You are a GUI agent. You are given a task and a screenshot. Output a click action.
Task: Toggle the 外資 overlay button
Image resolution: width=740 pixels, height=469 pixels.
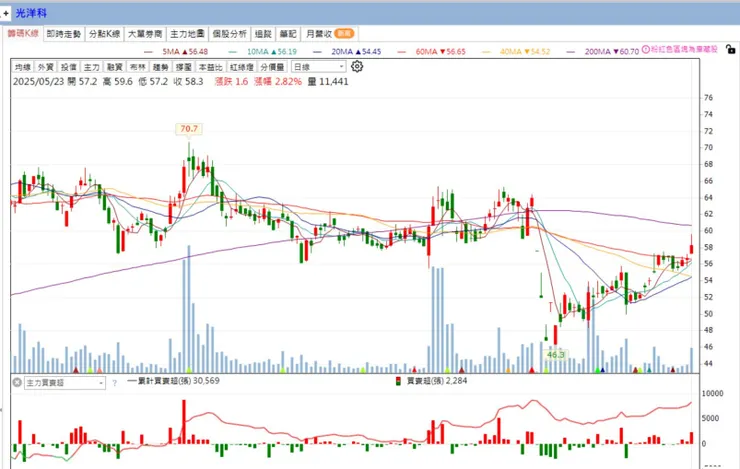(x=46, y=67)
